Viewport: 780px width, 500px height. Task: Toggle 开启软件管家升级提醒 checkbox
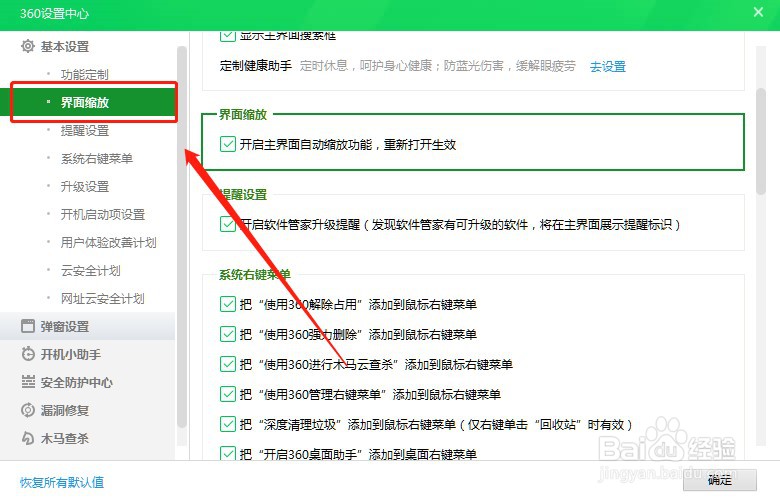click(x=227, y=224)
